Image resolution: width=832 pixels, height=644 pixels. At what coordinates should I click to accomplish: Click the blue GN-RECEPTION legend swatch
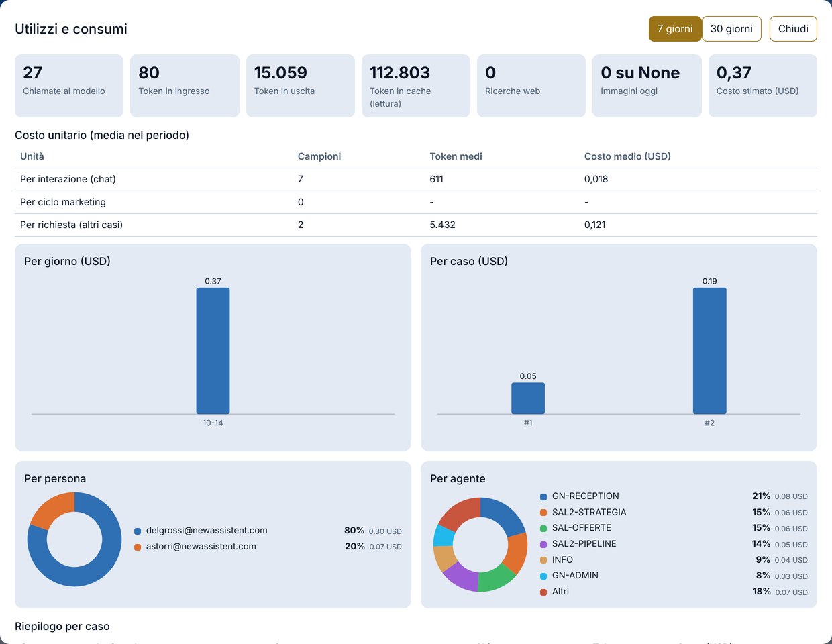click(x=543, y=496)
